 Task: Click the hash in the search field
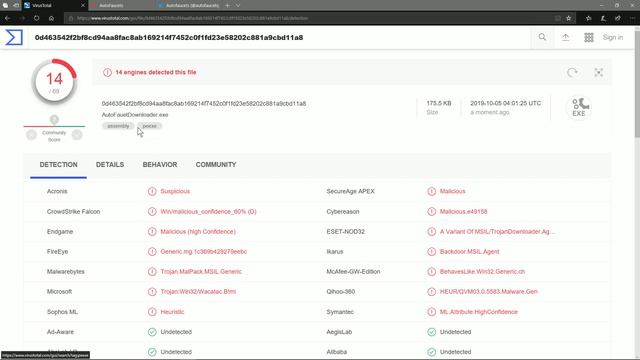[x=169, y=38]
